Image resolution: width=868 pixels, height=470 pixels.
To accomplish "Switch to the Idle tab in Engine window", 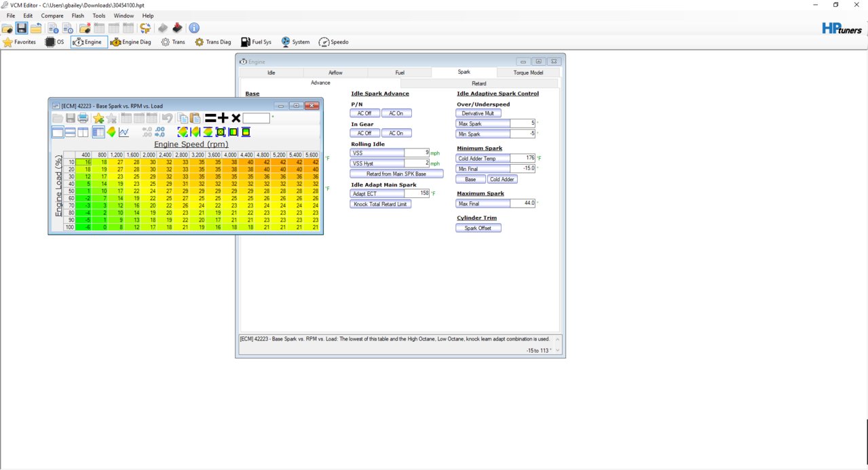I will click(x=271, y=72).
